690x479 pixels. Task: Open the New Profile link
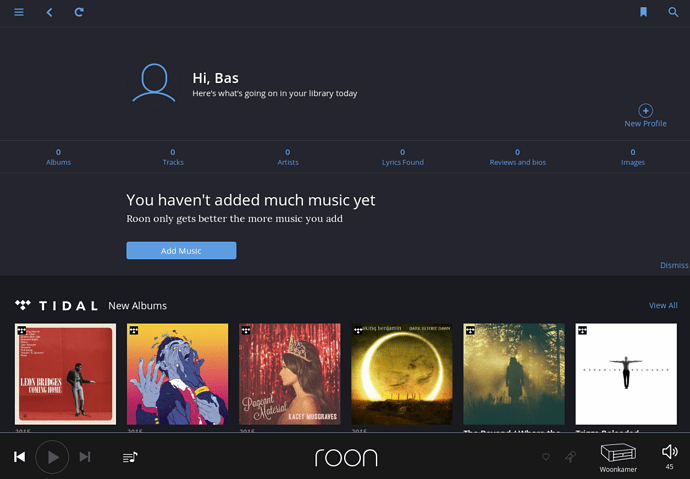(x=646, y=124)
